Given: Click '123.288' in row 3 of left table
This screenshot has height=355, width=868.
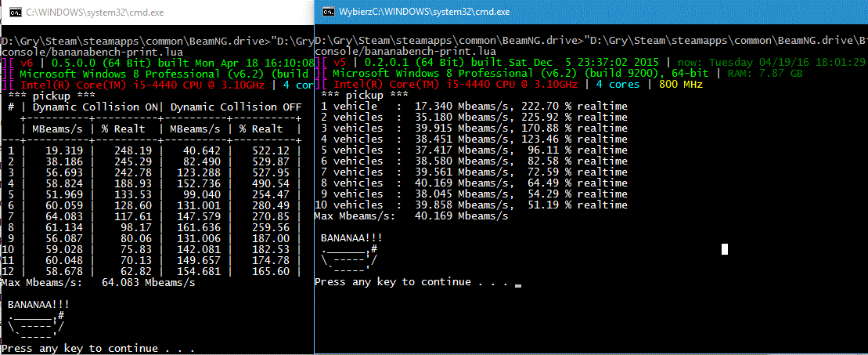Looking at the screenshot, I should tap(200, 172).
